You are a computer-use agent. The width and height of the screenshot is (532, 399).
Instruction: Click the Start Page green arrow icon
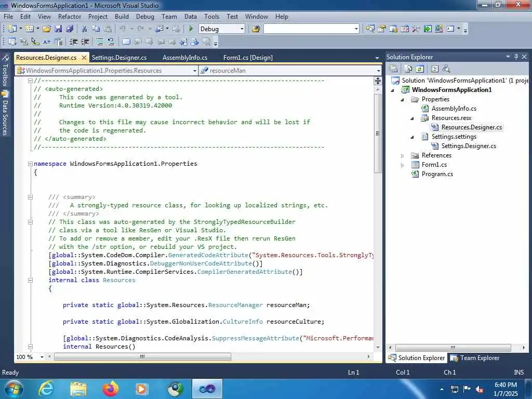(428, 29)
